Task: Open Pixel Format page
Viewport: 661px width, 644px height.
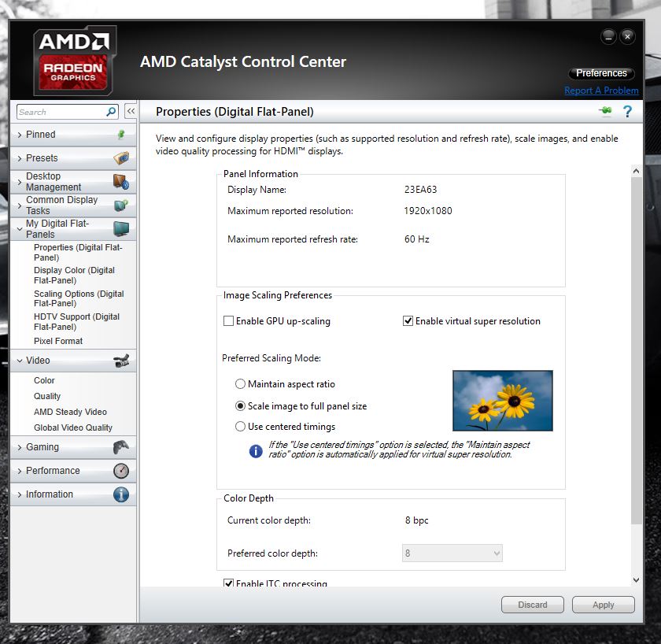Action: 58,341
